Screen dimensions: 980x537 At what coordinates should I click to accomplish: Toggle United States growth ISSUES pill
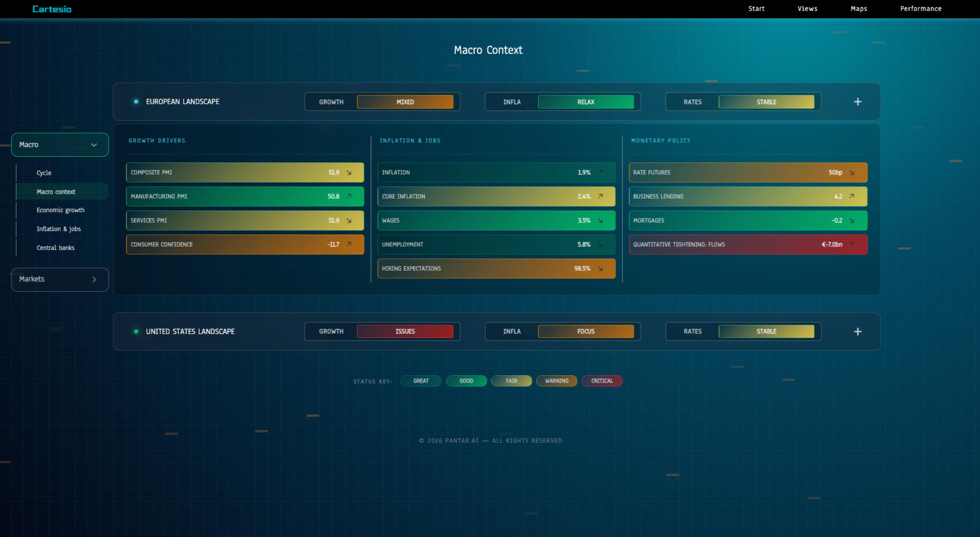click(405, 332)
